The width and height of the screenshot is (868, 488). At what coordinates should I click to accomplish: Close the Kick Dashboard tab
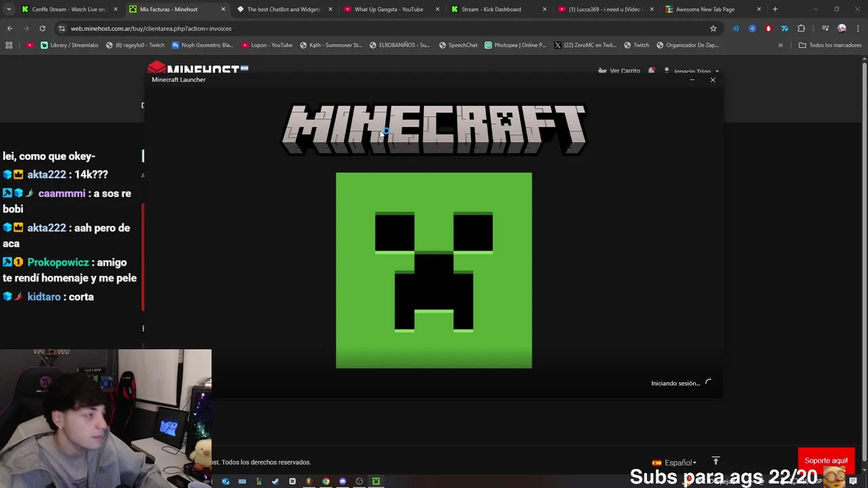tap(544, 9)
